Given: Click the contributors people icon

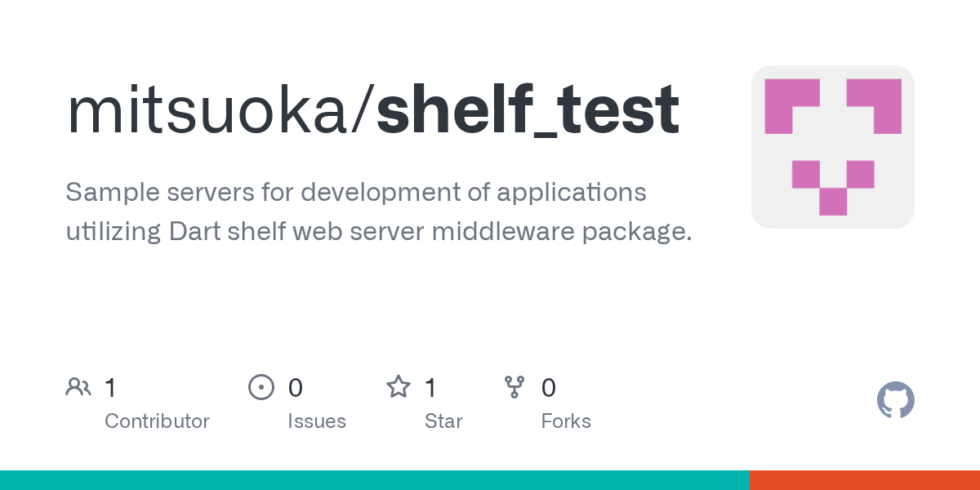Looking at the screenshot, I should pyautogui.click(x=78, y=387).
